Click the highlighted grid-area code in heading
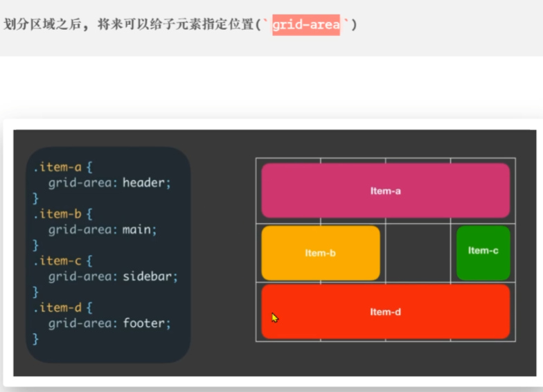 pyautogui.click(x=305, y=25)
